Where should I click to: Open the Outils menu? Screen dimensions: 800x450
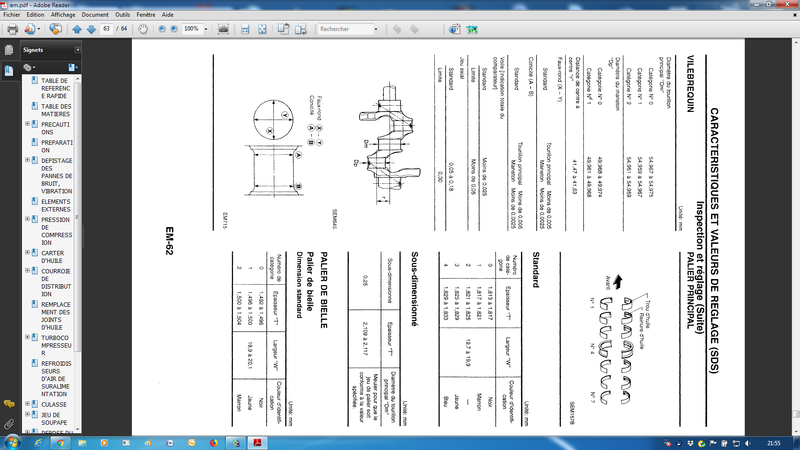coord(122,15)
